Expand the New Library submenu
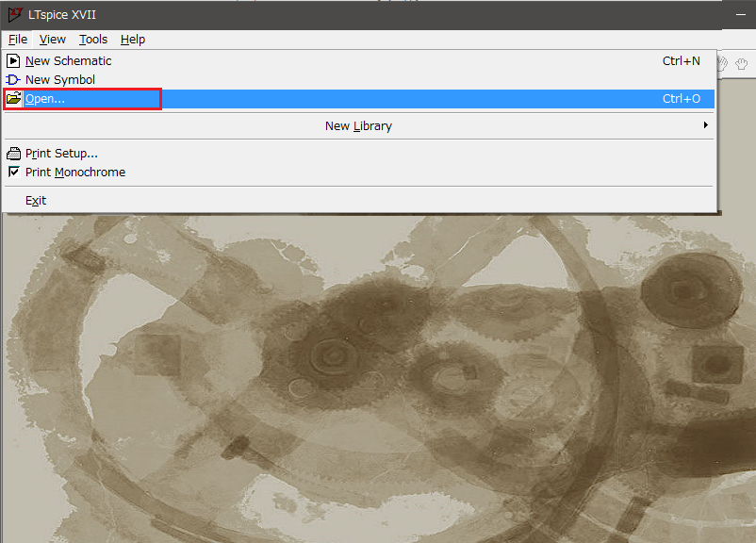 pos(359,126)
